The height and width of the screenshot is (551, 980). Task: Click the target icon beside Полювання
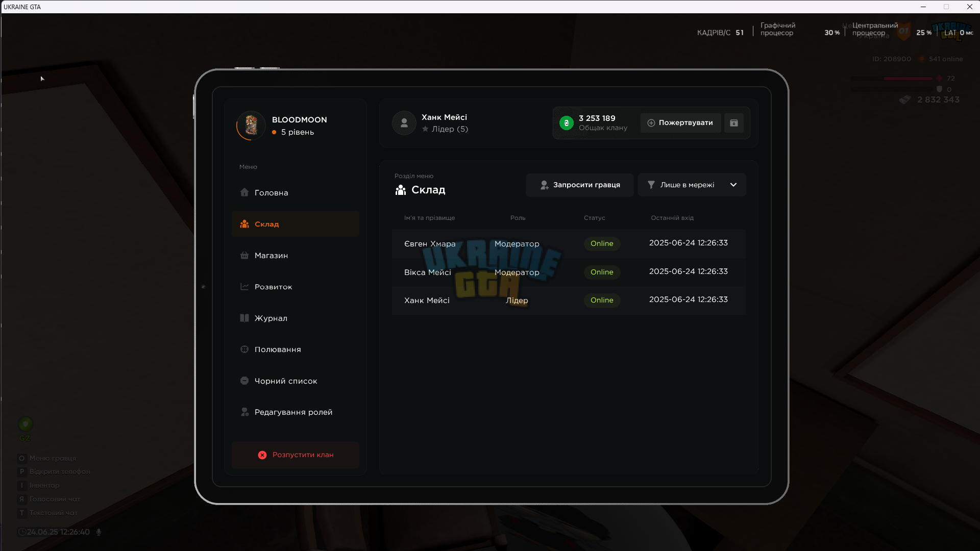244,349
